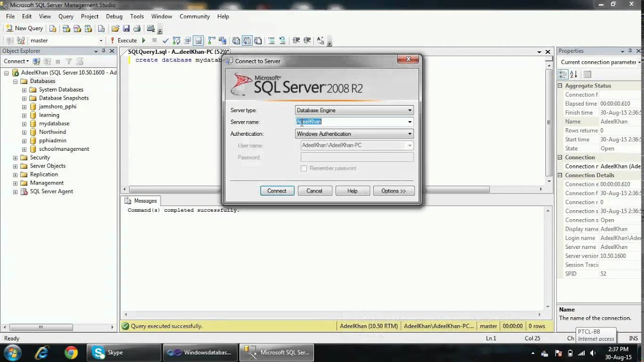
Task: Open the Activity Monitor toolbar icon
Action: click(150, 28)
